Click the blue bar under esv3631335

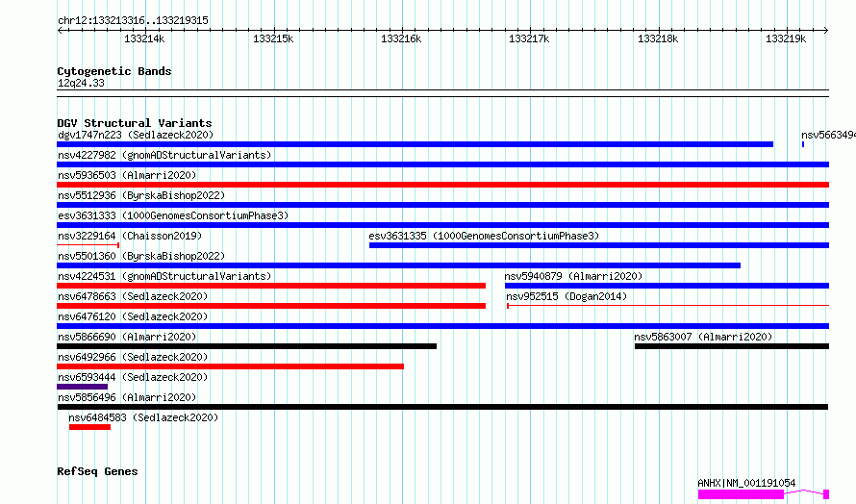pyautogui.click(x=599, y=245)
